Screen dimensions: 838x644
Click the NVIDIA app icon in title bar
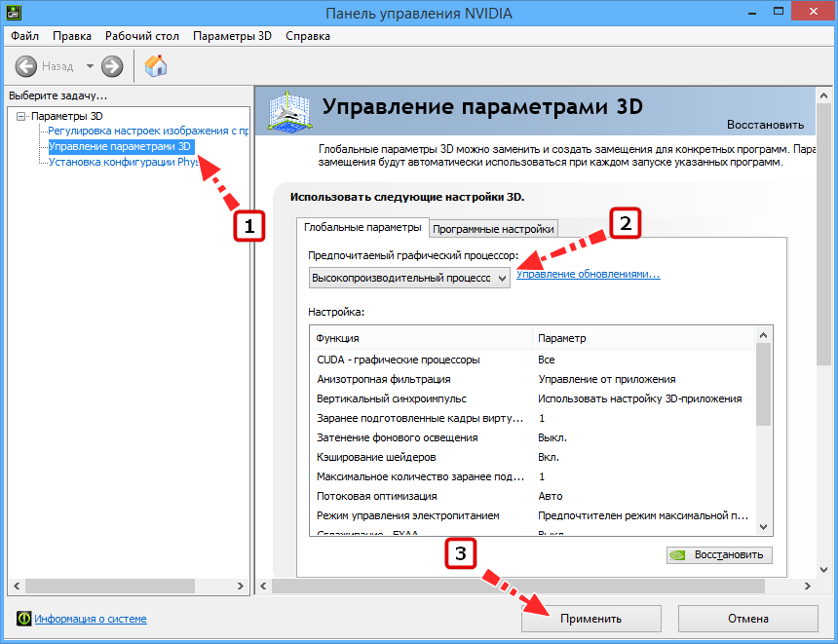click(14, 12)
